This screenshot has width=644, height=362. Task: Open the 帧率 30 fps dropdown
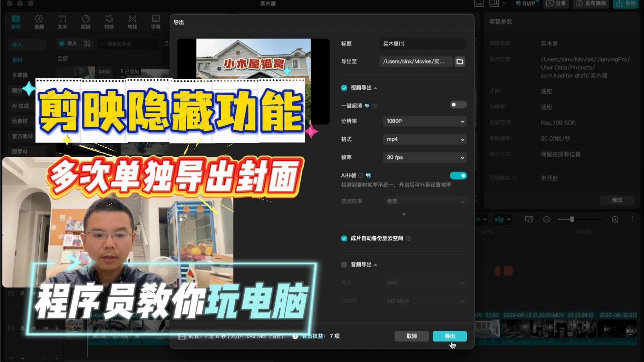425,157
